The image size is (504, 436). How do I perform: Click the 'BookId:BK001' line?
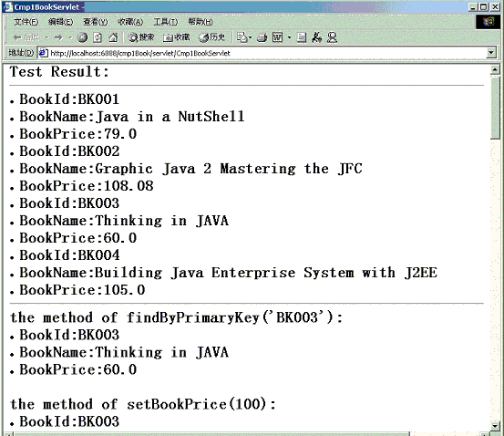[69, 99]
